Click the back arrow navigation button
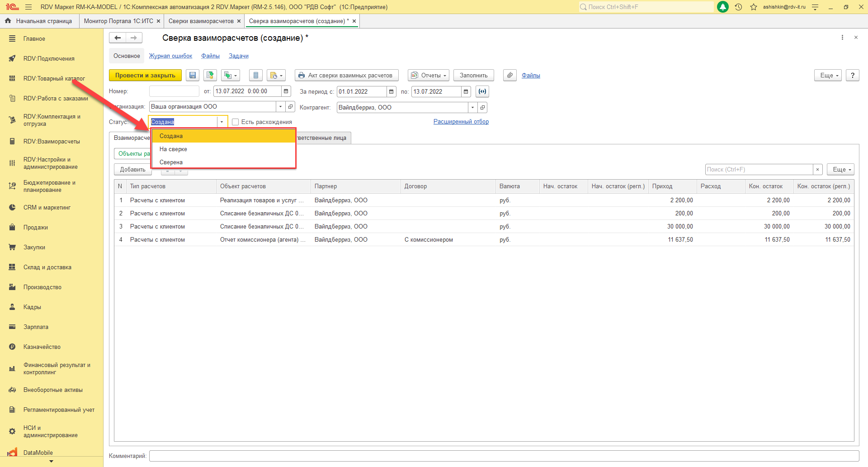 tap(118, 38)
